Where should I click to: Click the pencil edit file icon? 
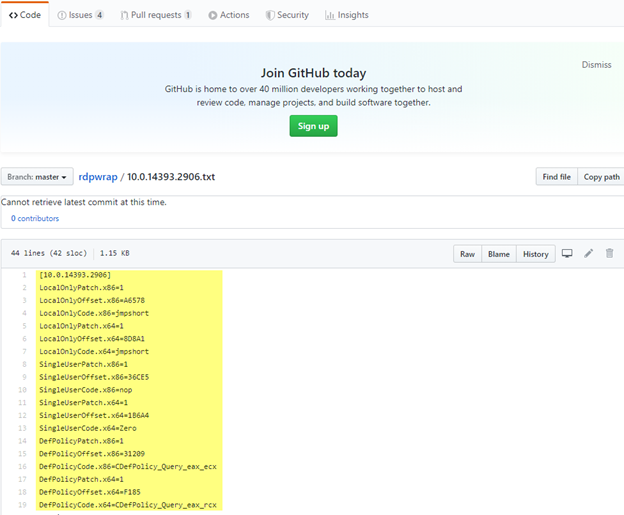coord(589,253)
